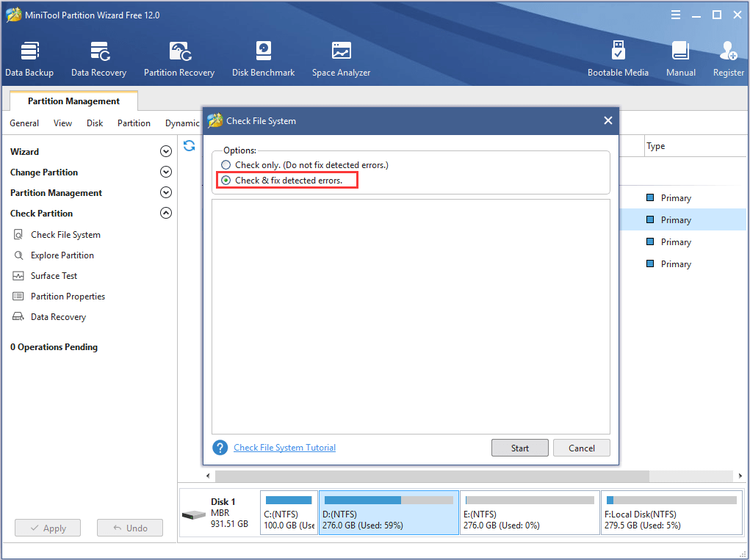
Task: Select Check only option
Action: [x=305, y=165]
